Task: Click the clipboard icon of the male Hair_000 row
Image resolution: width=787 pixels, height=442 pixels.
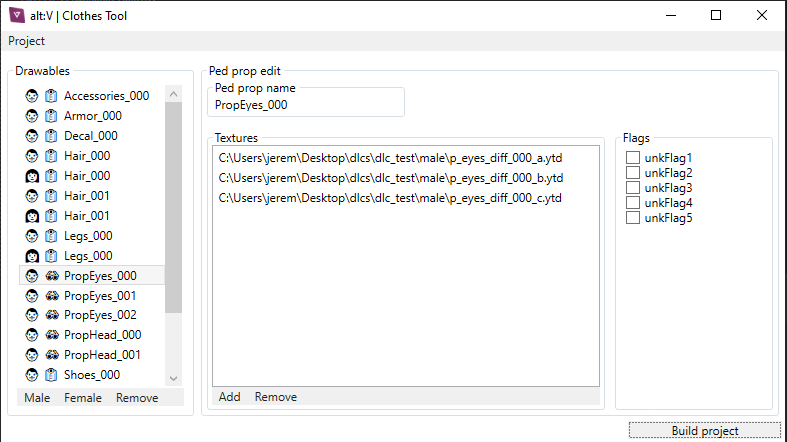Action: point(51,156)
